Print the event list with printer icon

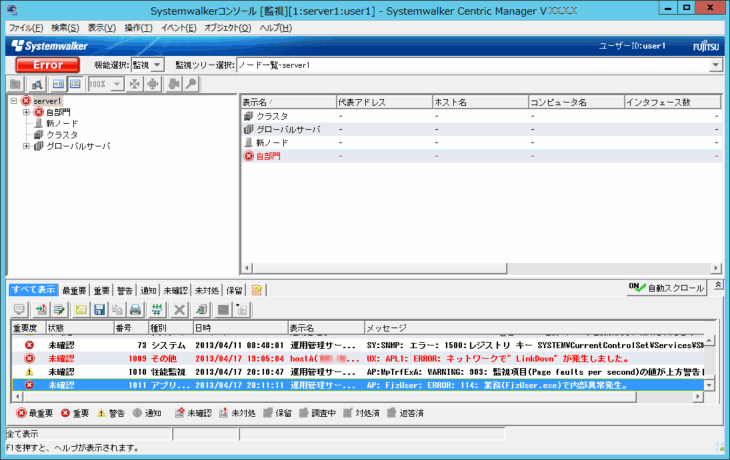[x=135, y=309]
